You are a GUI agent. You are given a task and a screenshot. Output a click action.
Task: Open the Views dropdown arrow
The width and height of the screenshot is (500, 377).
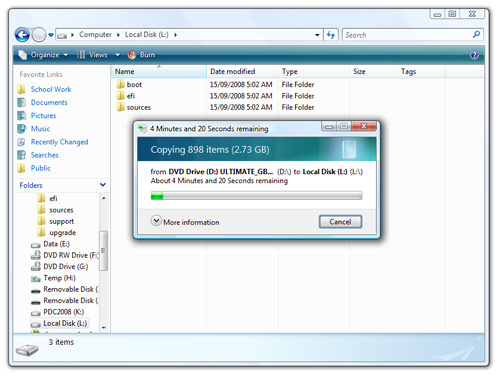(117, 55)
